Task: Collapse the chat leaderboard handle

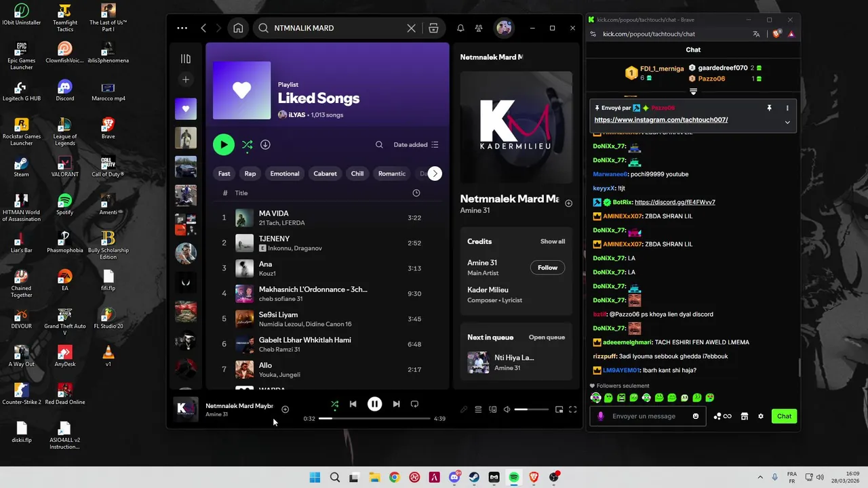Action: coord(693,91)
